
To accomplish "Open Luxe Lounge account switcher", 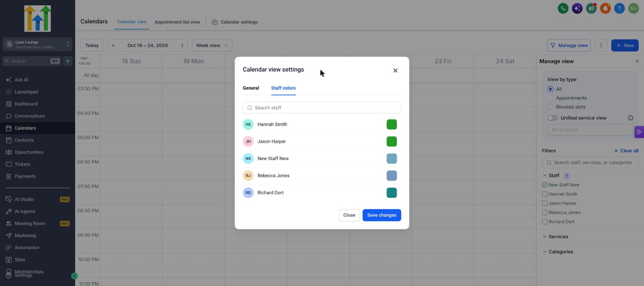I will [x=37, y=44].
